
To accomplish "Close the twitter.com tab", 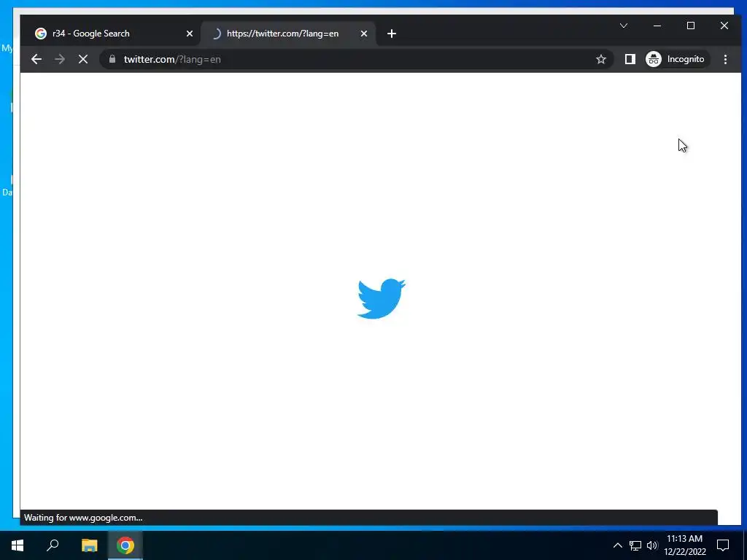I will coord(364,34).
